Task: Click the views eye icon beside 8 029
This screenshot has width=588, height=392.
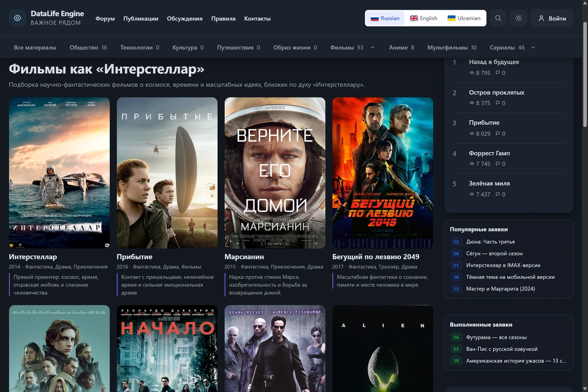Action: 472,133
